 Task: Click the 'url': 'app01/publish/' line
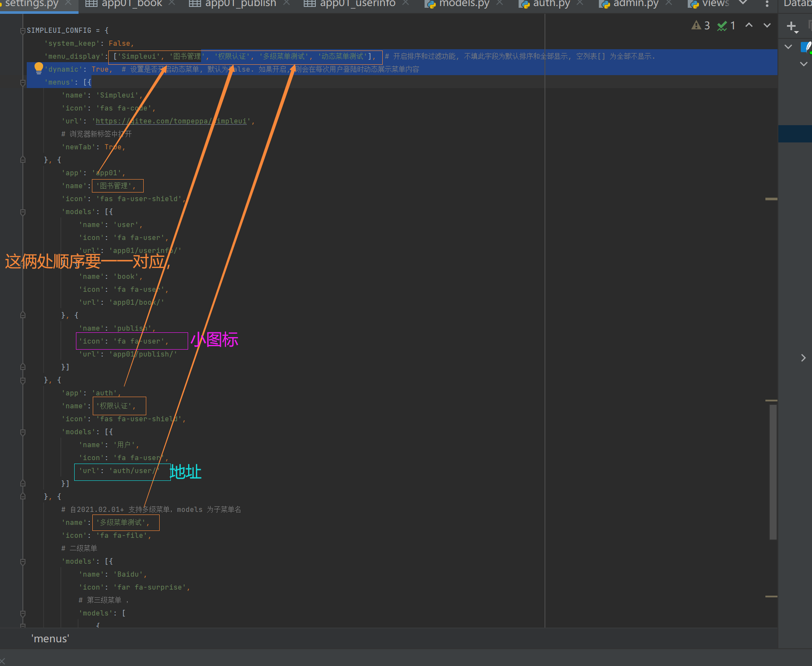point(128,354)
